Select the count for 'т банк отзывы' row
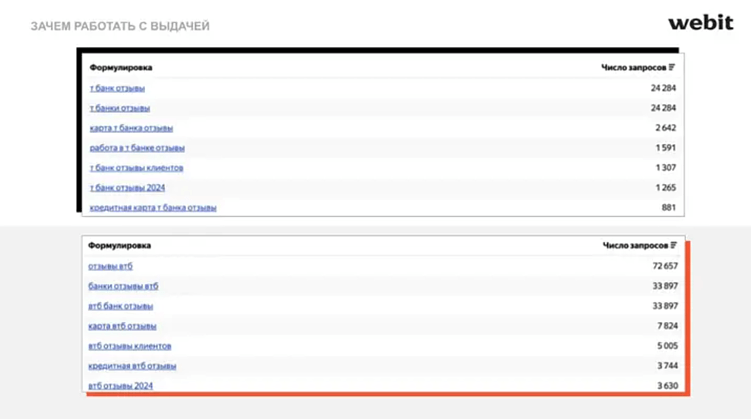The width and height of the screenshot is (751, 419). [663, 88]
